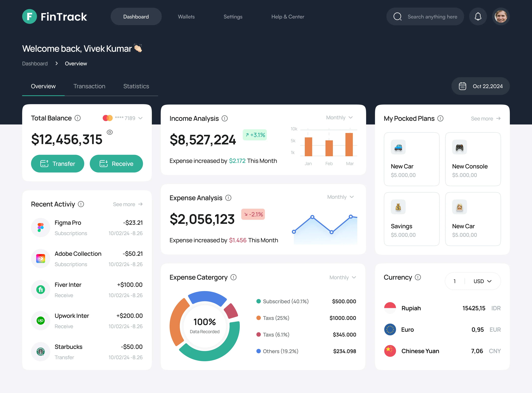
Task: Click the calendar icon next to Oct 22,2024
Action: 463,86
